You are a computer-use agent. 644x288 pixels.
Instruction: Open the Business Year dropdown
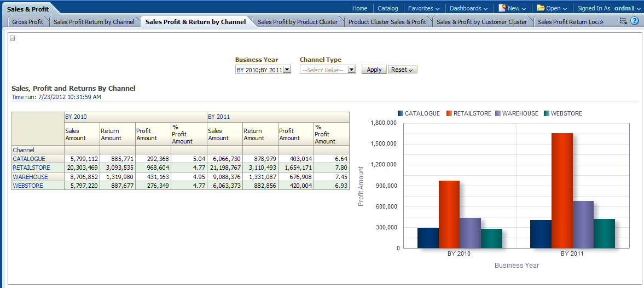click(x=287, y=70)
